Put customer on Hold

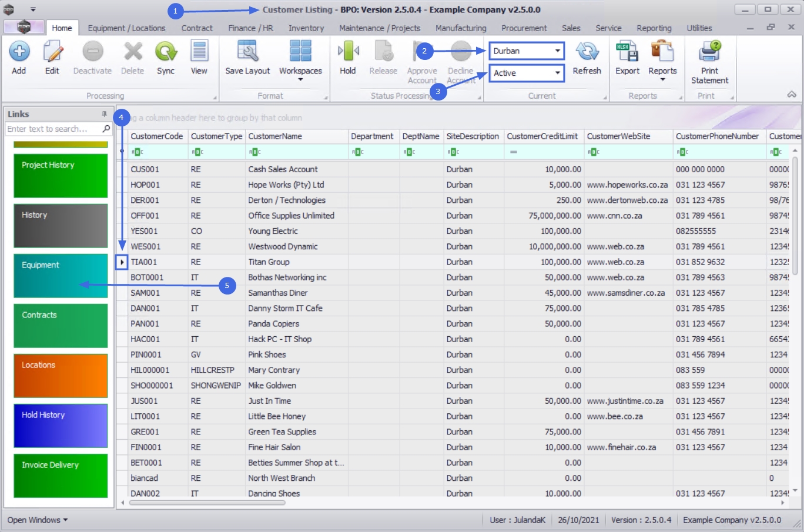[x=348, y=52]
